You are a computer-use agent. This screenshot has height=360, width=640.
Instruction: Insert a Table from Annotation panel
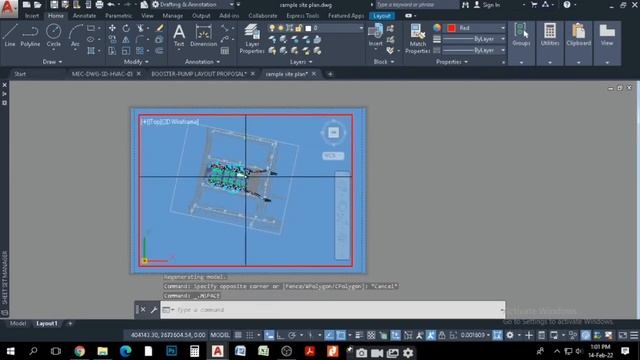tap(225, 51)
